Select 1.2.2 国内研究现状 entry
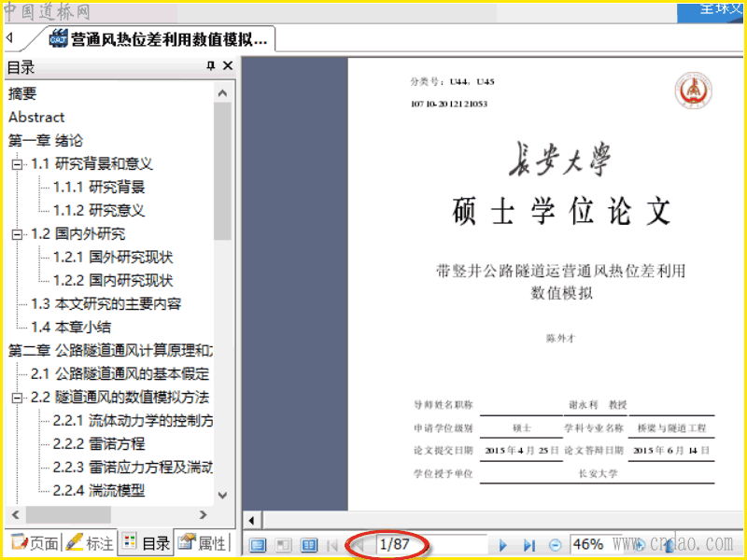The image size is (747, 560). point(113,281)
